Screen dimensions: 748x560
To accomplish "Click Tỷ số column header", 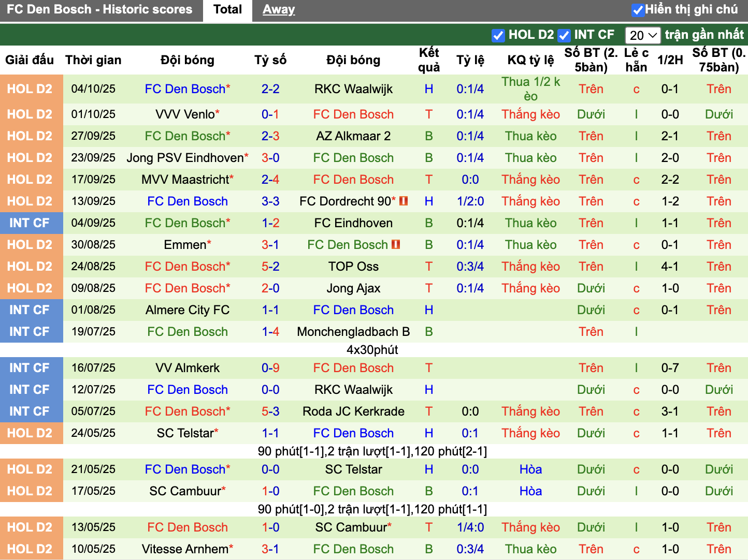I will coord(270,60).
